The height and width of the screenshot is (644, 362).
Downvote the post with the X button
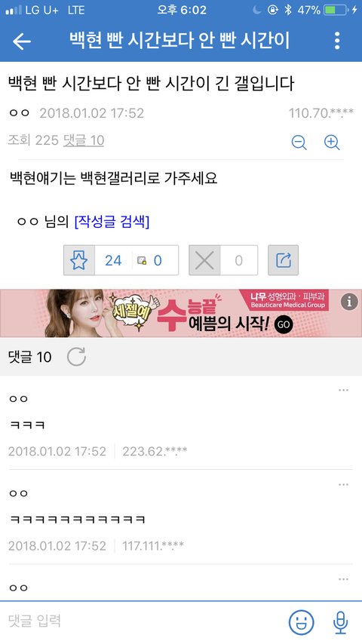(204, 260)
